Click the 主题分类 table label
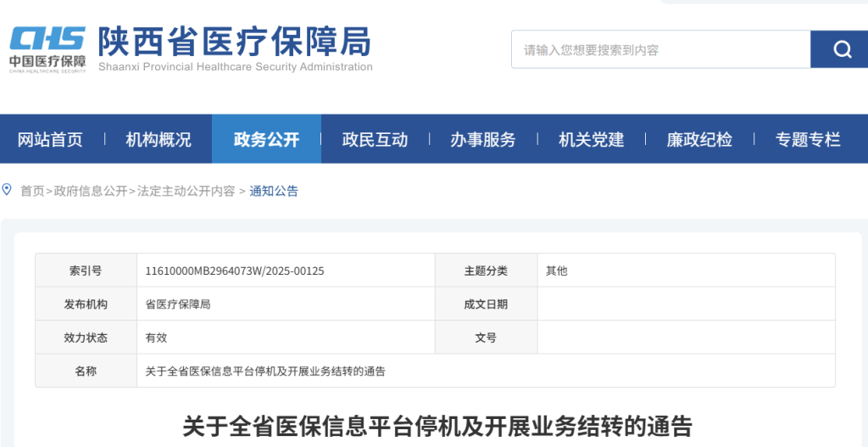This screenshot has height=447, width=868. tap(486, 271)
